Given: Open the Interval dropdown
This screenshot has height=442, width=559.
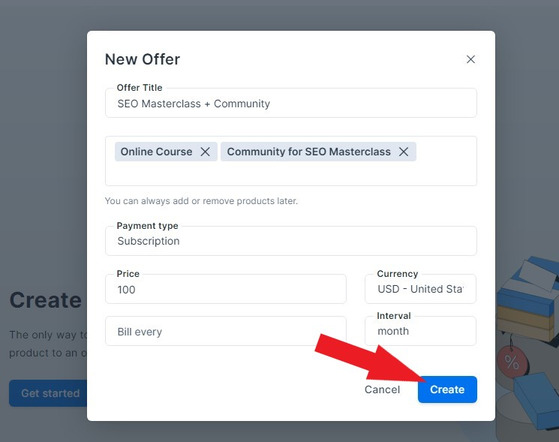Looking at the screenshot, I should click(420, 331).
